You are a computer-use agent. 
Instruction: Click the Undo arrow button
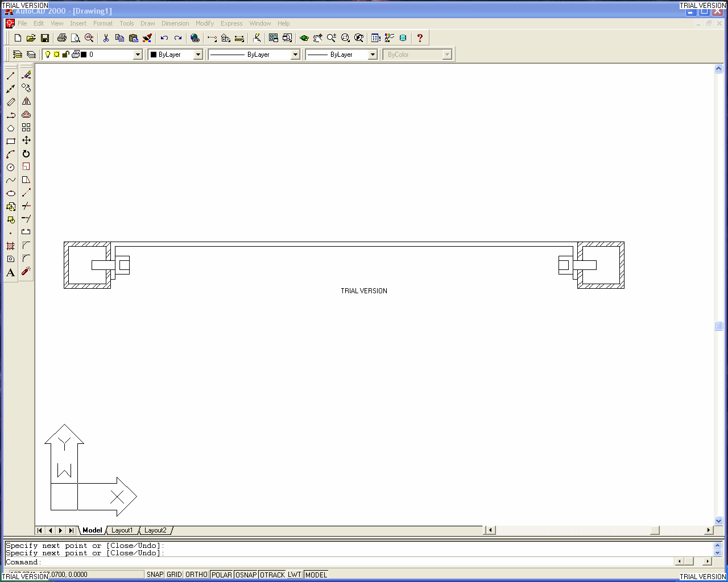tap(164, 38)
